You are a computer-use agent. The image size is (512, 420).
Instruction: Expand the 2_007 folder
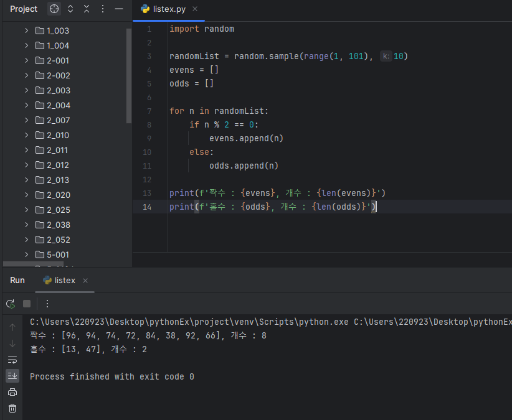click(26, 120)
